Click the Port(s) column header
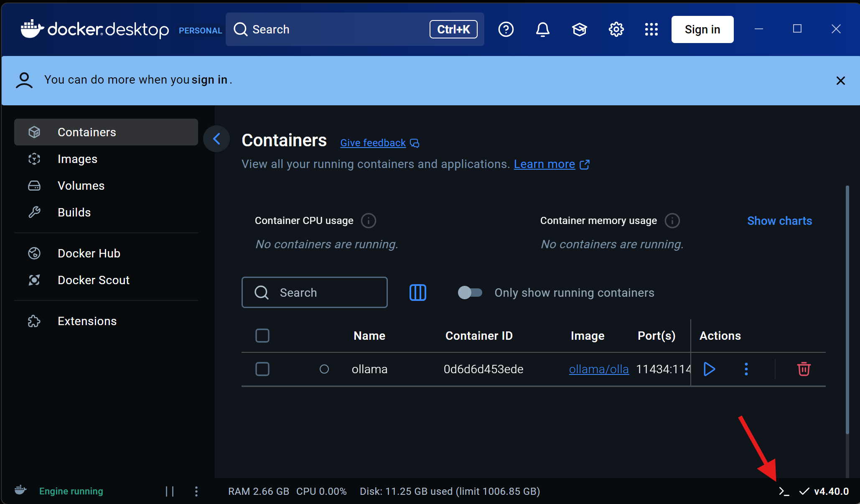Image resolution: width=860 pixels, height=504 pixels. (x=656, y=336)
